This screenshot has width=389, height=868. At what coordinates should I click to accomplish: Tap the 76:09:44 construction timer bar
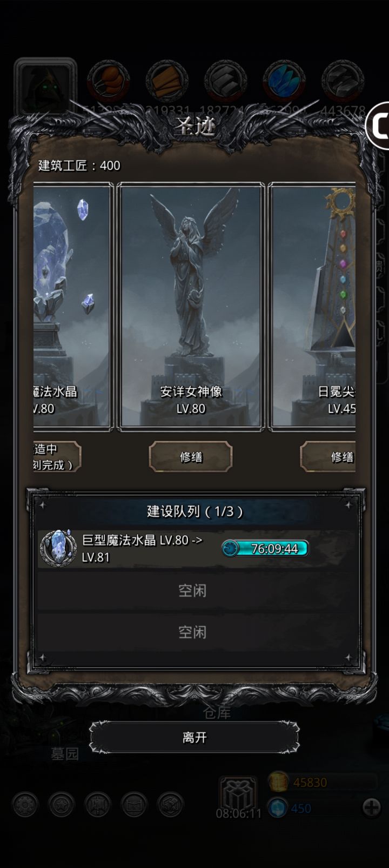coord(265,548)
